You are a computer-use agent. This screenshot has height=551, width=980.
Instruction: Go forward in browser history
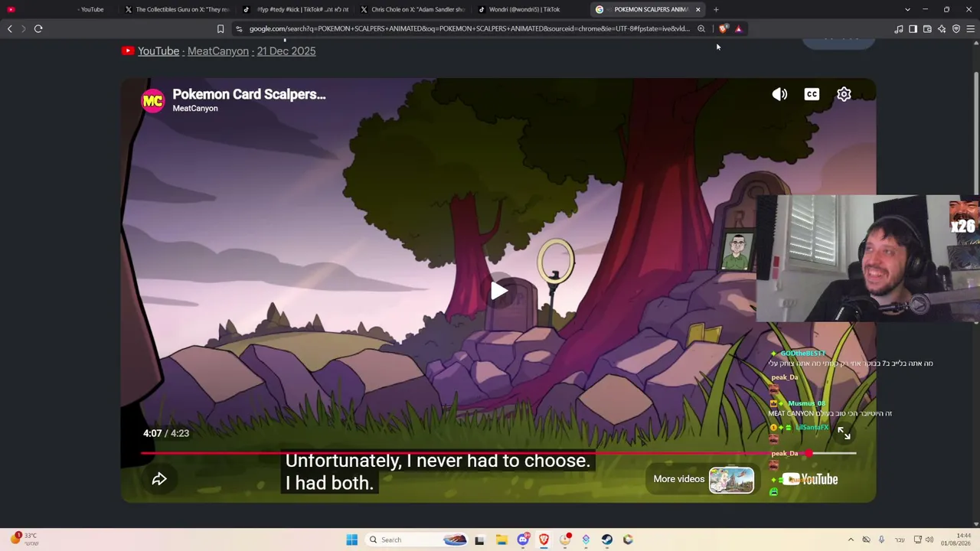click(23, 29)
